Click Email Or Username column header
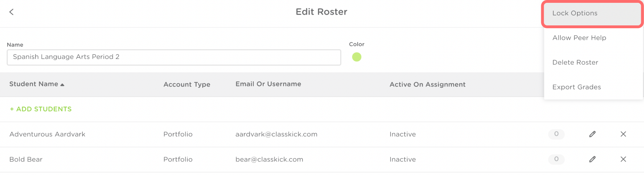This screenshot has height=175, width=644. [268, 84]
